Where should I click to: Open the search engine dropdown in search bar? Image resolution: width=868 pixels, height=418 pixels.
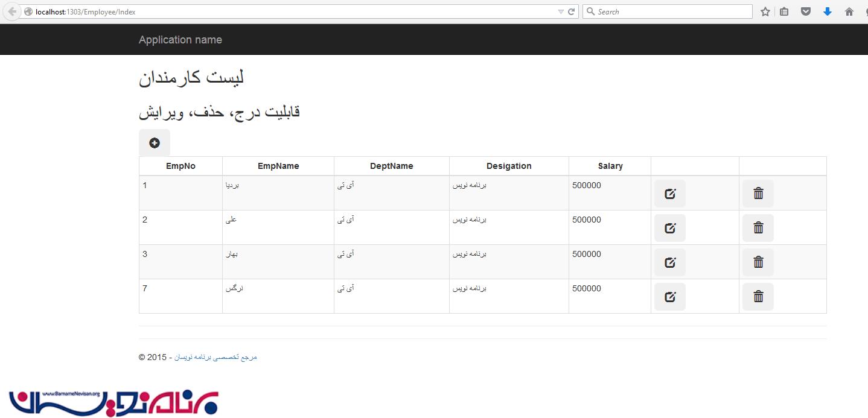[590, 11]
